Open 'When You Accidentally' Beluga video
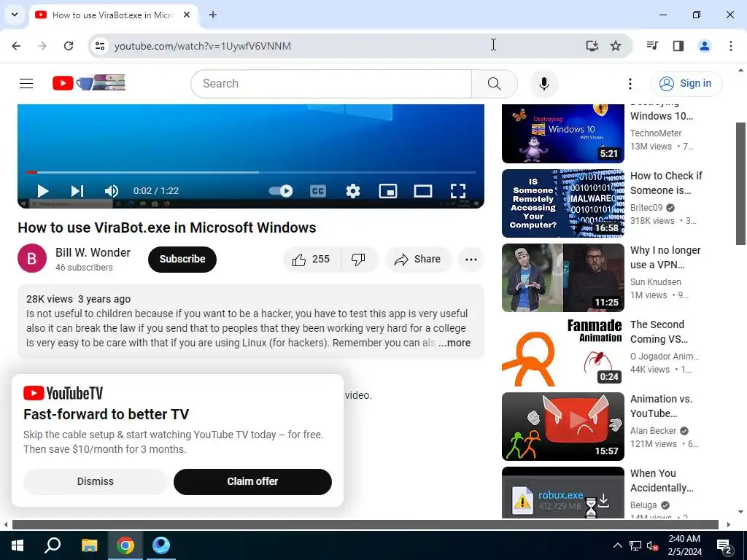This screenshot has height=560, width=747. coord(662,481)
